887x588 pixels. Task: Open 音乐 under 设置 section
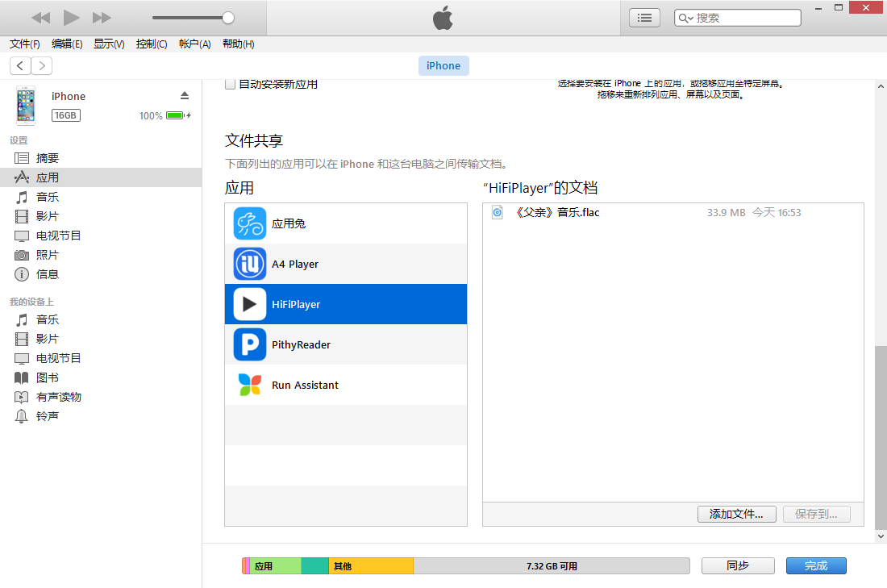101,197
